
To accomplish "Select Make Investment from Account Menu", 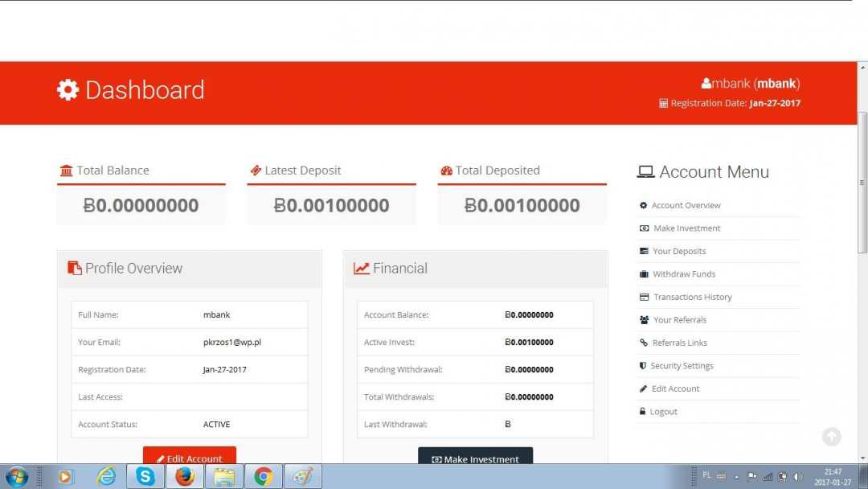I will (x=686, y=228).
